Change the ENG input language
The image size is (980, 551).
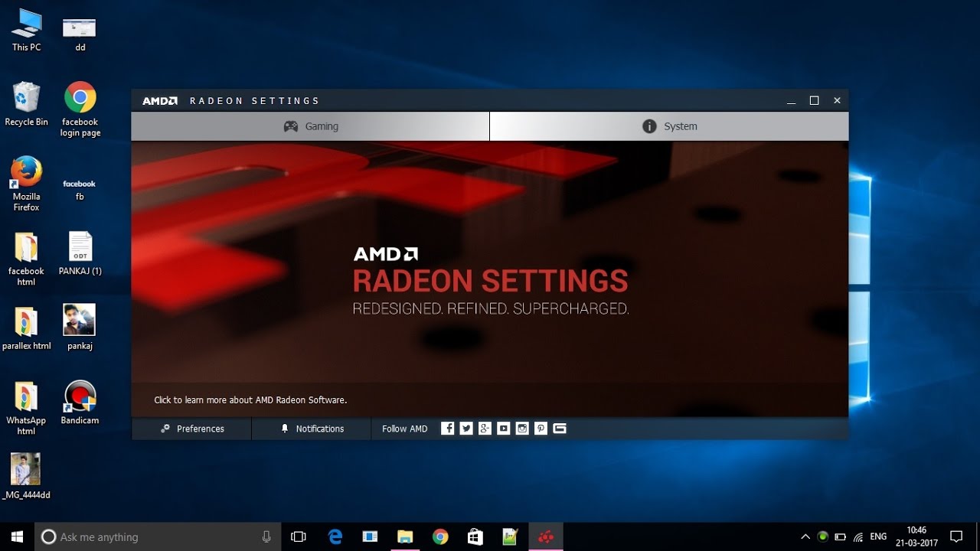[x=879, y=536]
